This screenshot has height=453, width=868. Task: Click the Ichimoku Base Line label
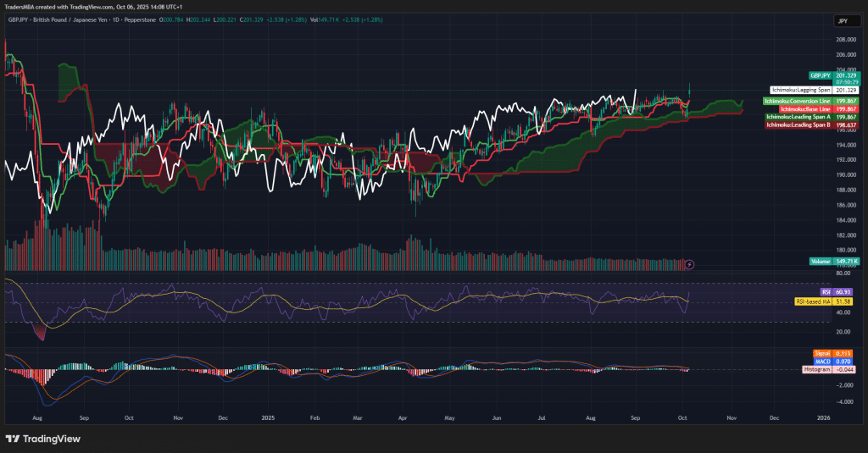pos(805,108)
